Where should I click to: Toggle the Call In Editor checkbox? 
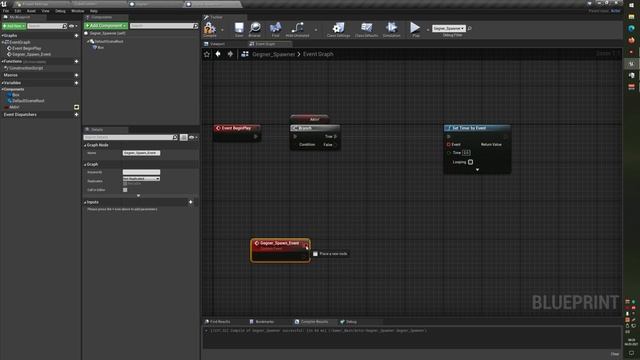pyautogui.click(x=125, y=190)
